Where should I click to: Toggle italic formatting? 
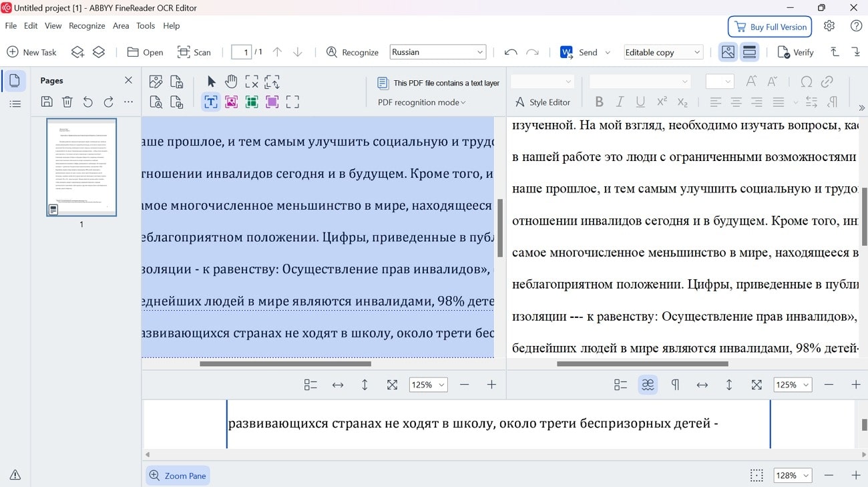[620, 102]
